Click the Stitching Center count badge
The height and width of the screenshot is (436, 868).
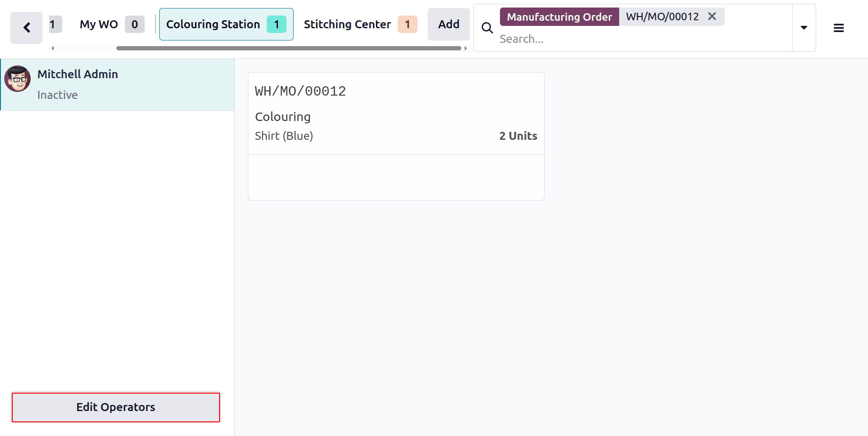tap(407, 24)
